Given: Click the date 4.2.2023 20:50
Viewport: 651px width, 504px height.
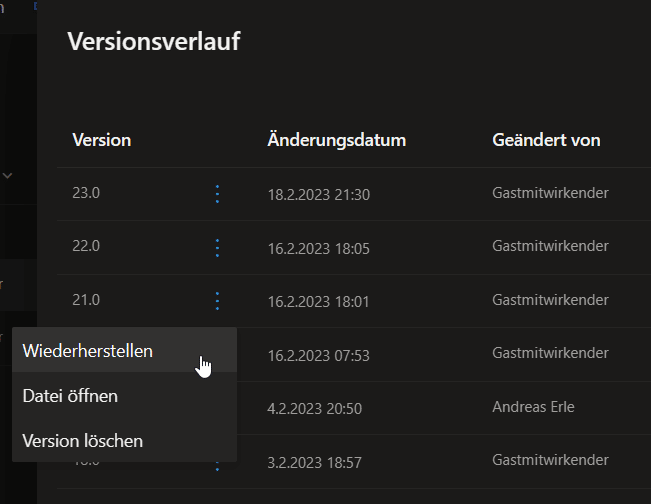Looking at the screenshot, I should (x=315, y=408).
